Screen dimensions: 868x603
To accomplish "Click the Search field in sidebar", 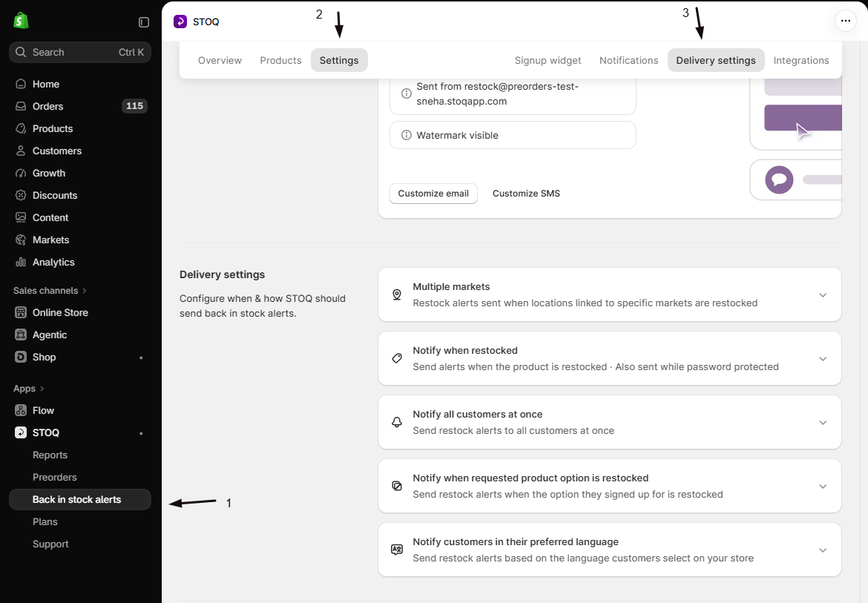I will [x=80, y=52].
